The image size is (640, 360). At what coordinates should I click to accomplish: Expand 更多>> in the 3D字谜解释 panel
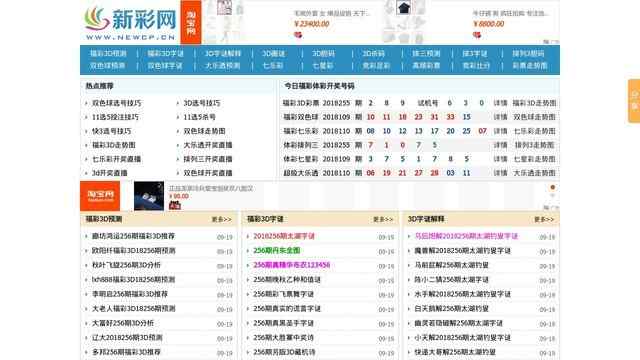point(544,220)
